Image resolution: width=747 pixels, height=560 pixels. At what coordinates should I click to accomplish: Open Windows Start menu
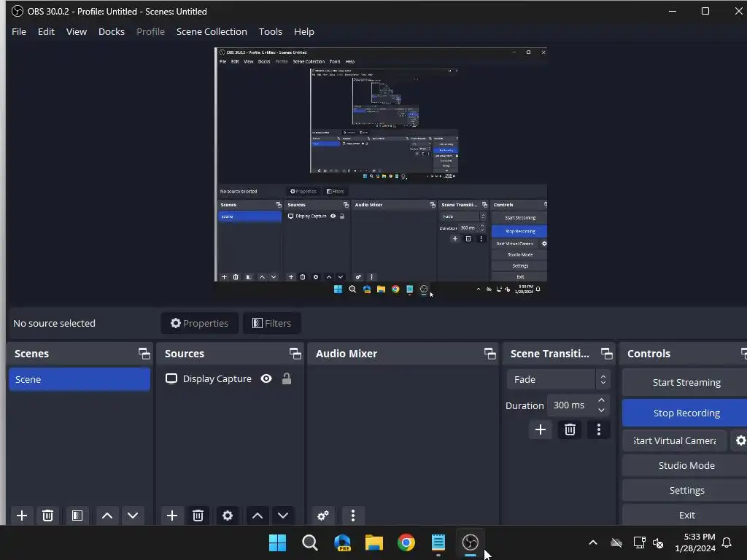278,542
